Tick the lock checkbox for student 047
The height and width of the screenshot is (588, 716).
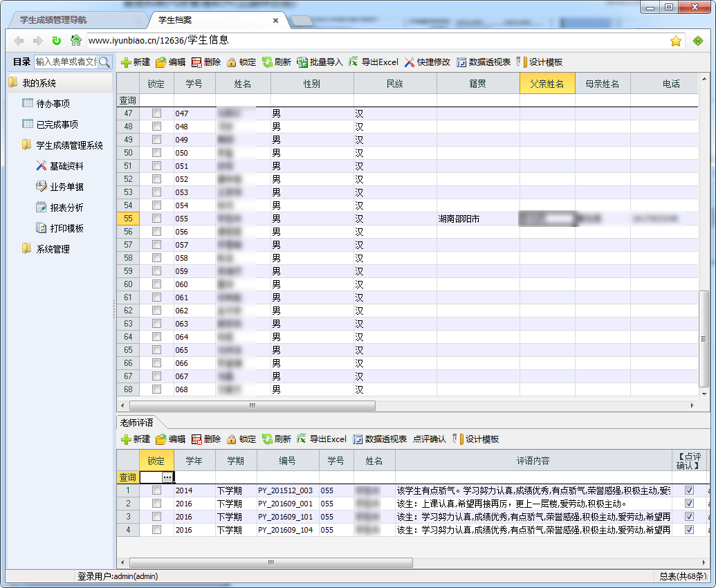(x=157, y=113)
